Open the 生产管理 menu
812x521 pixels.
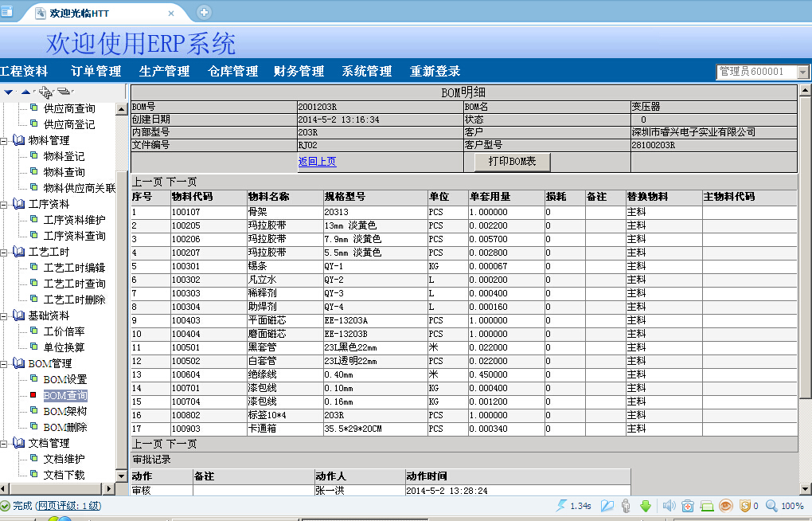coord(164,71)
